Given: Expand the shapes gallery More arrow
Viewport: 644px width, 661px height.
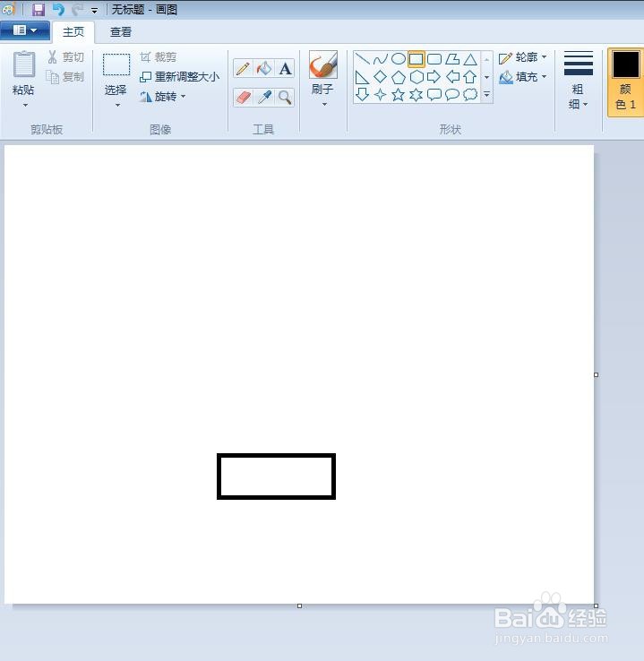Looking at the screenshot, I should pos(486,94).
